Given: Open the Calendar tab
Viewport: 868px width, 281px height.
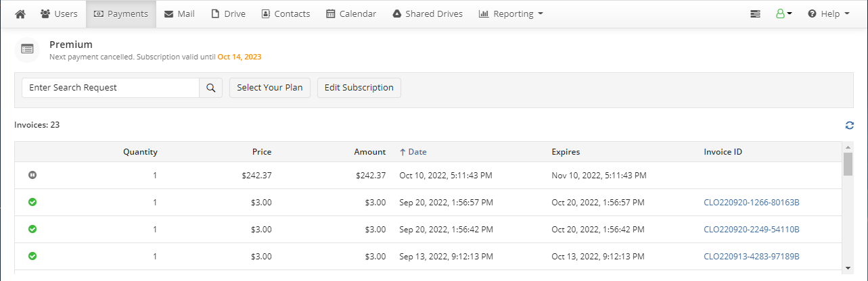Looking at the screenshot, I should [x=351, y=14].
